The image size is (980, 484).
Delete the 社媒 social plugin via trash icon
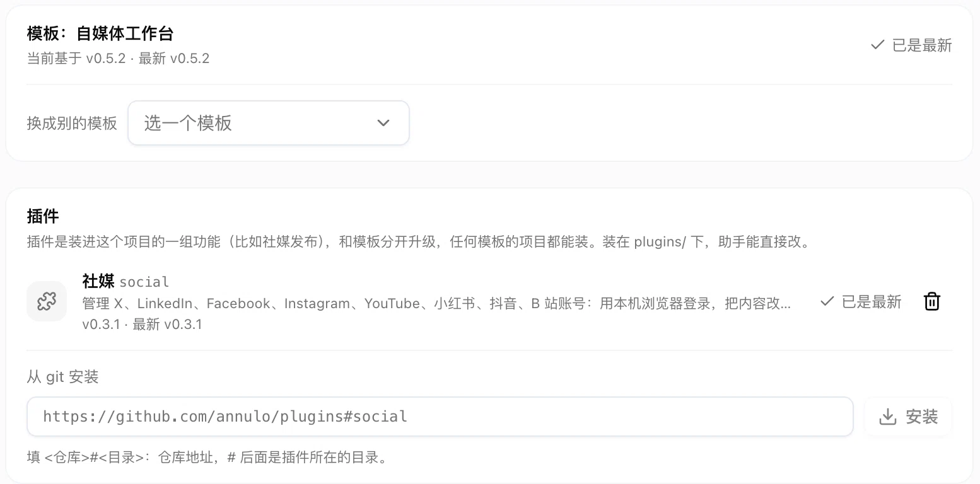931,302
